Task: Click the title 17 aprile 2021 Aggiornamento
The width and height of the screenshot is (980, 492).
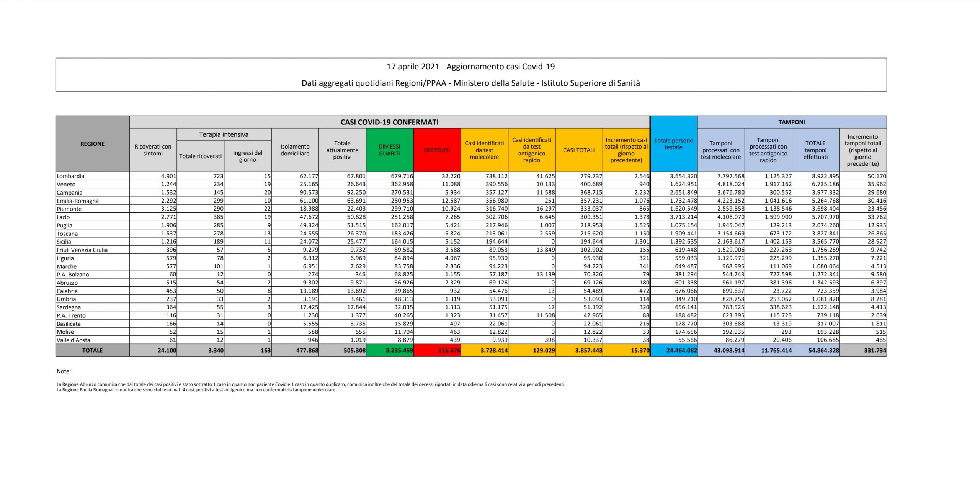Action: coord(470,67)
